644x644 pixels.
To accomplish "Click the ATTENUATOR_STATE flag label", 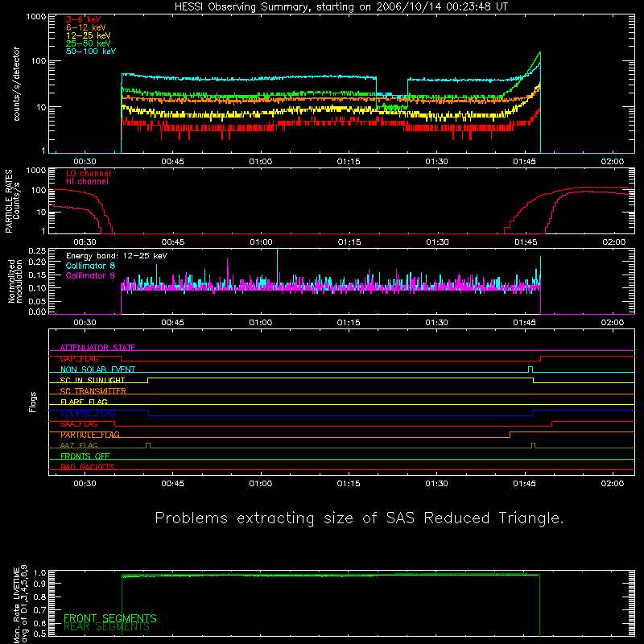I will click(x=97, y=348).
